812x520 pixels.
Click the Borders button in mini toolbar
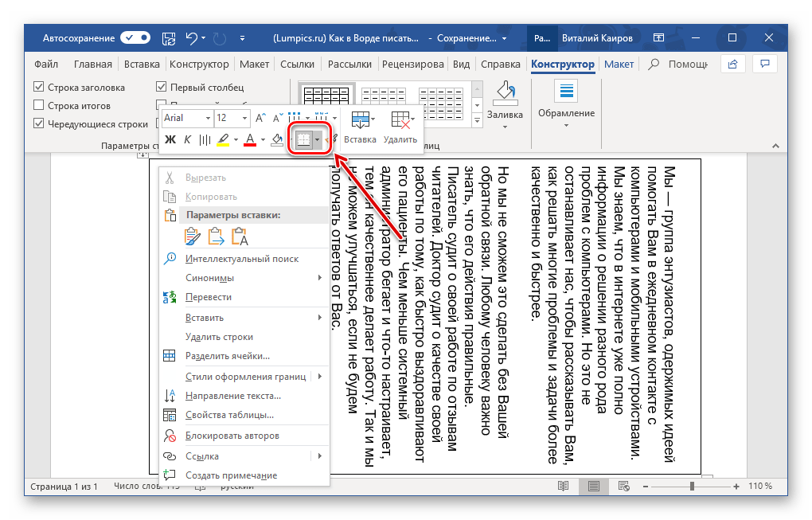point(303,140)
